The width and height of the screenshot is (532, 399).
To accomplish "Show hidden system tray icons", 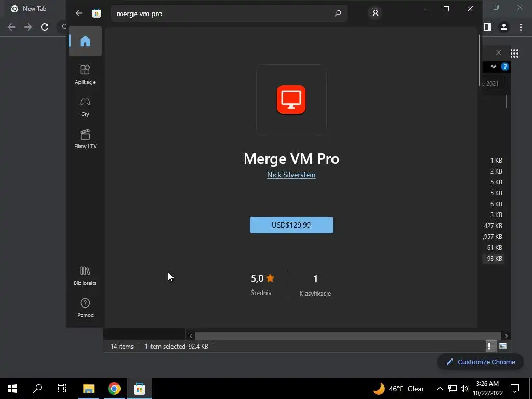I will 440,389.
